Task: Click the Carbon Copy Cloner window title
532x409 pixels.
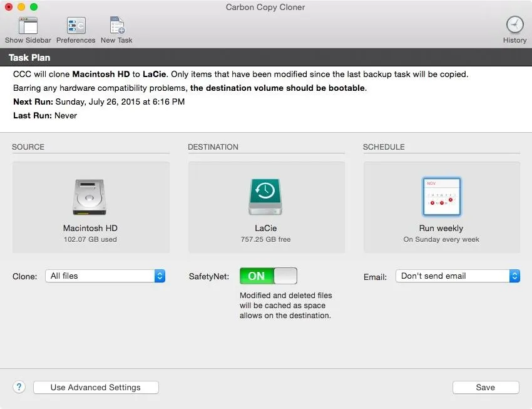Action: coord(265,7)
